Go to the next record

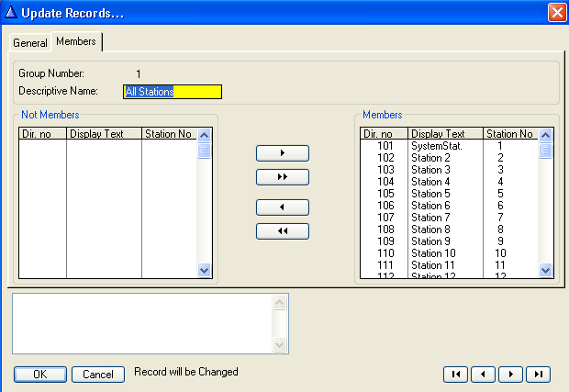[510, 374]
